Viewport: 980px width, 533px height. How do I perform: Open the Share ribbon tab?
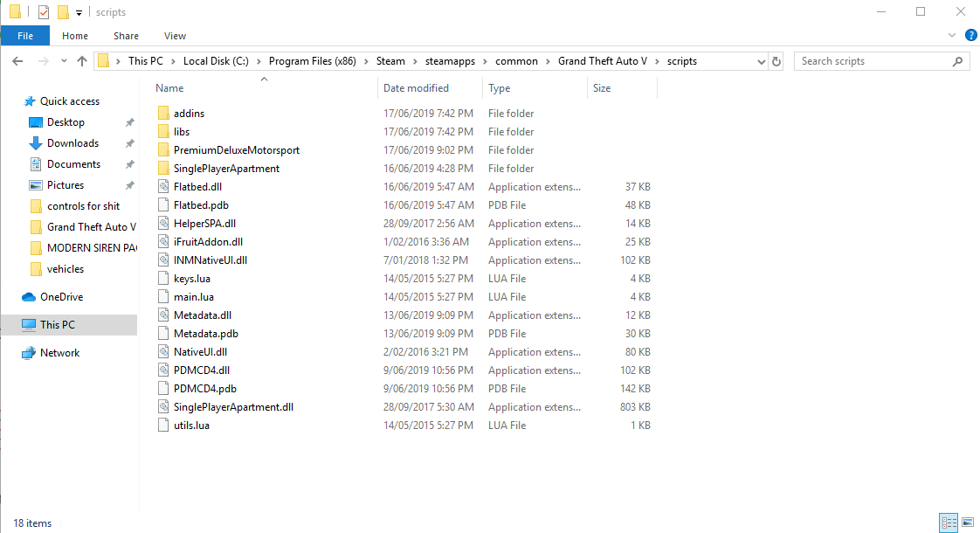coord(127,36)
